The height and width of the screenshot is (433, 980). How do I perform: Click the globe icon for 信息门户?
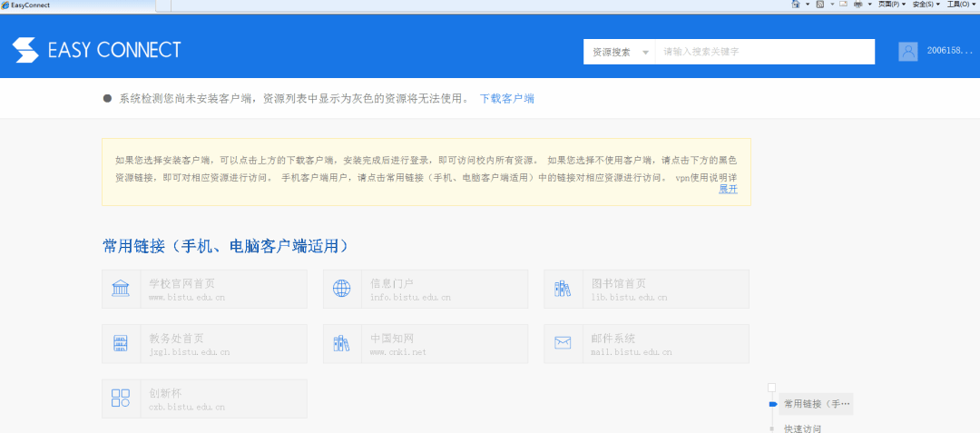pyautogui.click(x=342, y=290)
